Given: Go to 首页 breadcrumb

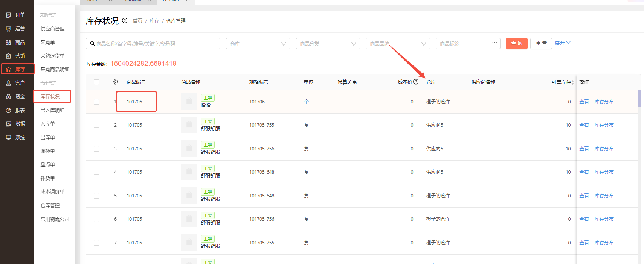Looking at the screenshot, I should pyautogui.click(x=137, y=21).
